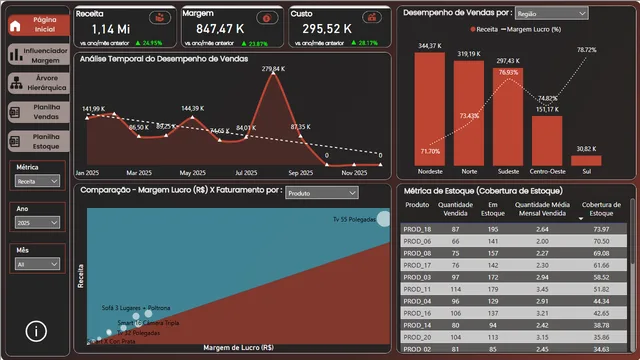Select the PROD_06 row
This screenshot has width=640, height=360.
point(513,241)
